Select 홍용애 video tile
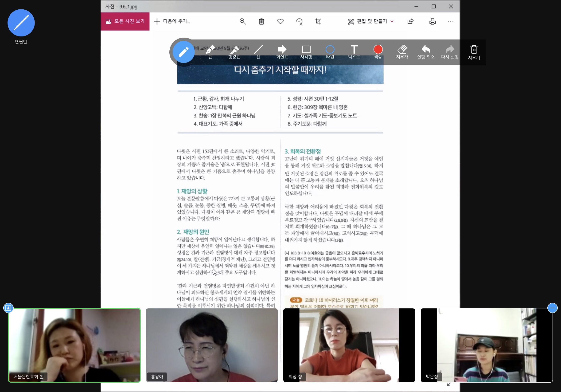561x392 pixels. pyautogui.click(x=212, y=345)
